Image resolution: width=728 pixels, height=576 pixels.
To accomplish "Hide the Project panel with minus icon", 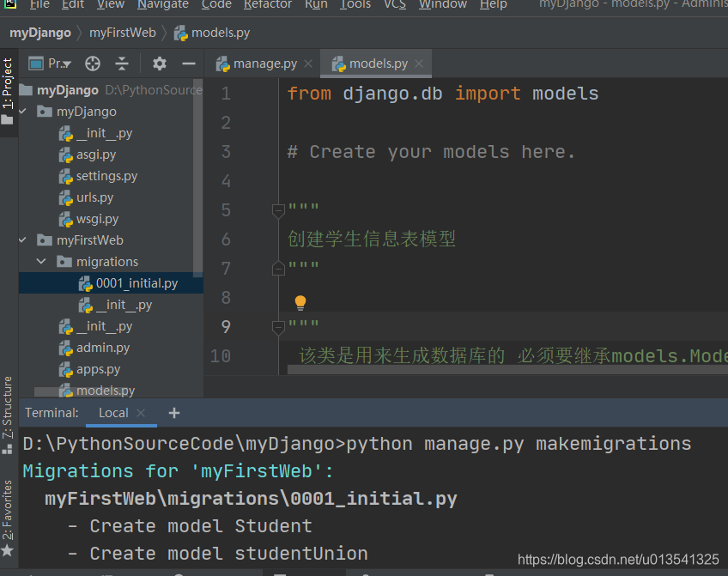I will point(189,64).
